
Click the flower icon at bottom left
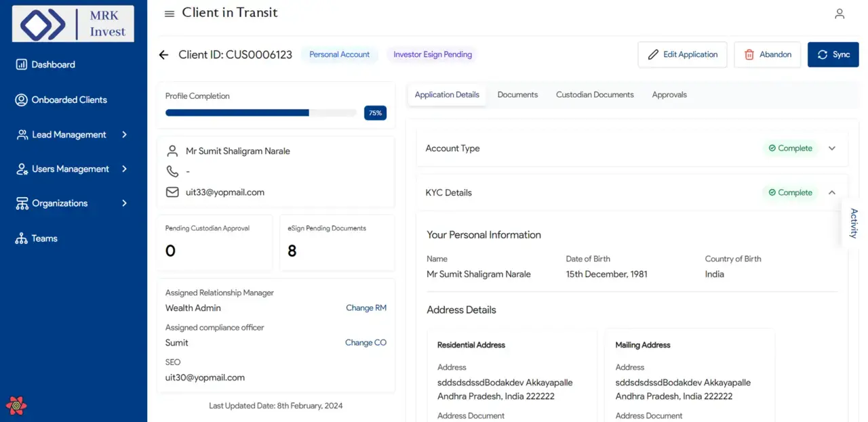[16, 405]
